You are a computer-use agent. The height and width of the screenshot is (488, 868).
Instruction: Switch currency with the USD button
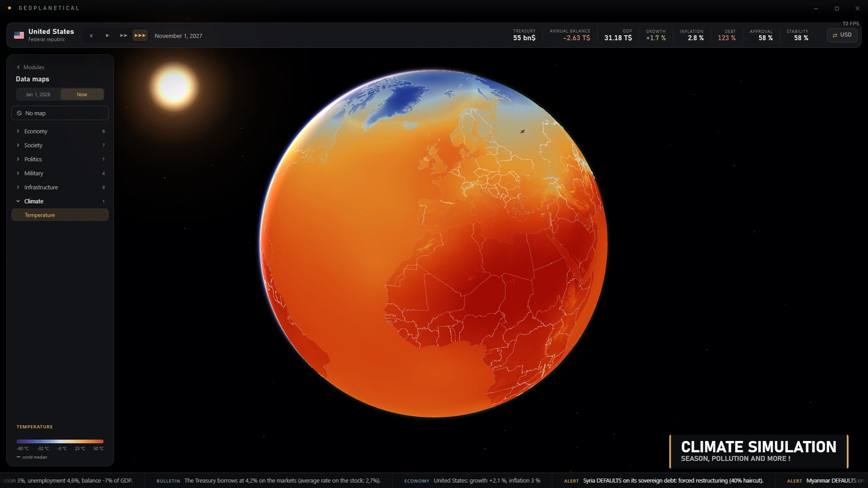[842, 35]
